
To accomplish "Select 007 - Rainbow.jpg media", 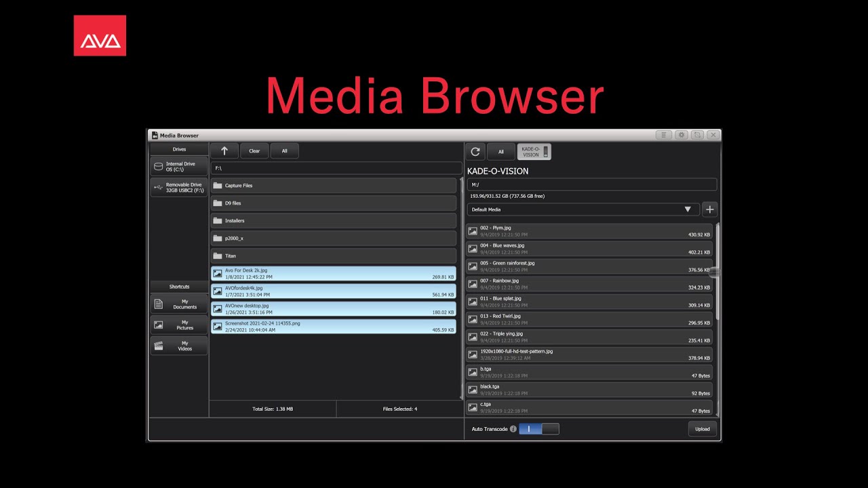I will click(x=589, y=284).
